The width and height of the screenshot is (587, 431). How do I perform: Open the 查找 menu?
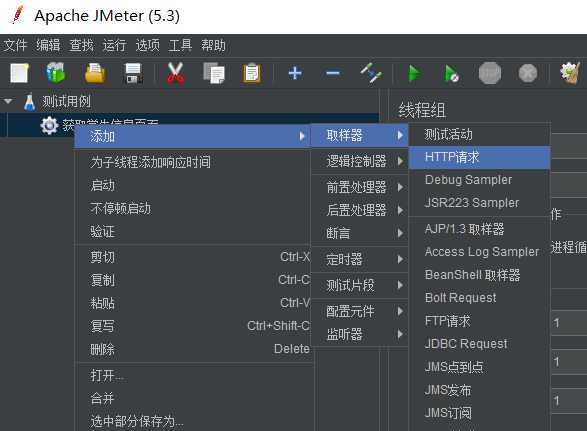tap(81, 46)
